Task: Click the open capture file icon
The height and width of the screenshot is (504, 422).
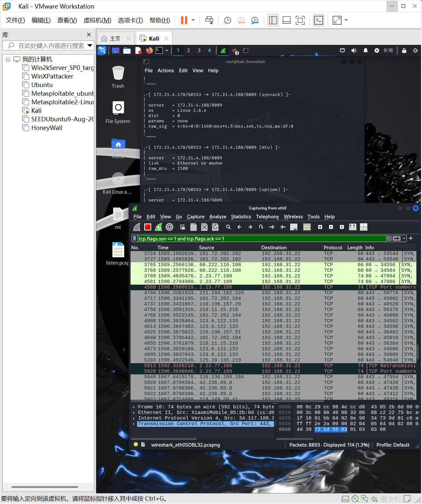Action: tap(183, 227)
